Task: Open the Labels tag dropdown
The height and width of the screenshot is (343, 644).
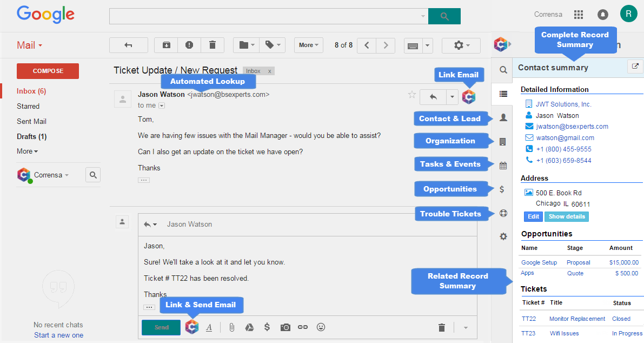Action: pyautogui.click(x=273, y=45)
